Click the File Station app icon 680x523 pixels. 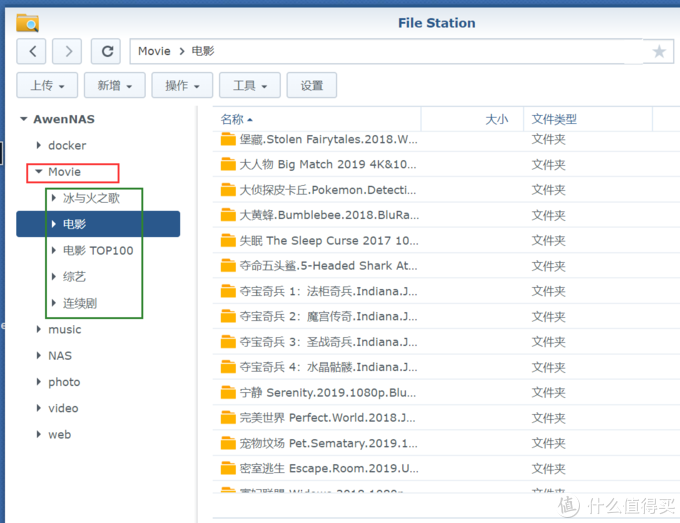pyautogui.click(x=28, y=22)
